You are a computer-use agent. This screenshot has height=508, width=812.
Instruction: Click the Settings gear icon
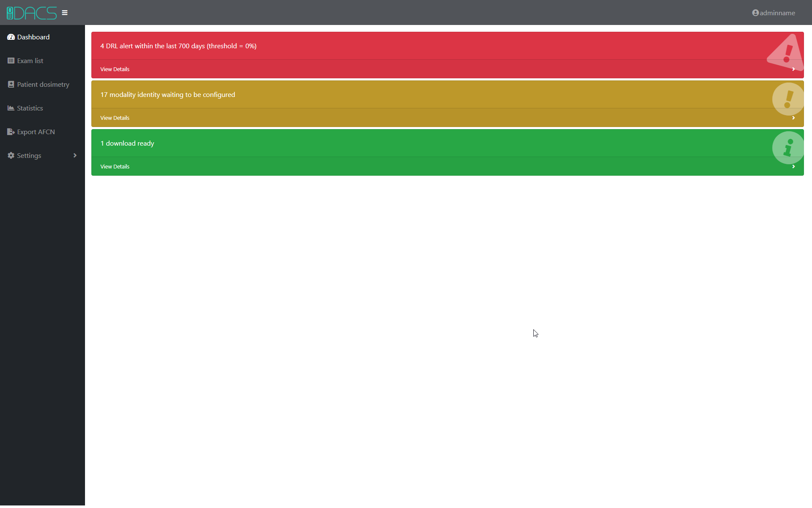click(x=11, y=156)
